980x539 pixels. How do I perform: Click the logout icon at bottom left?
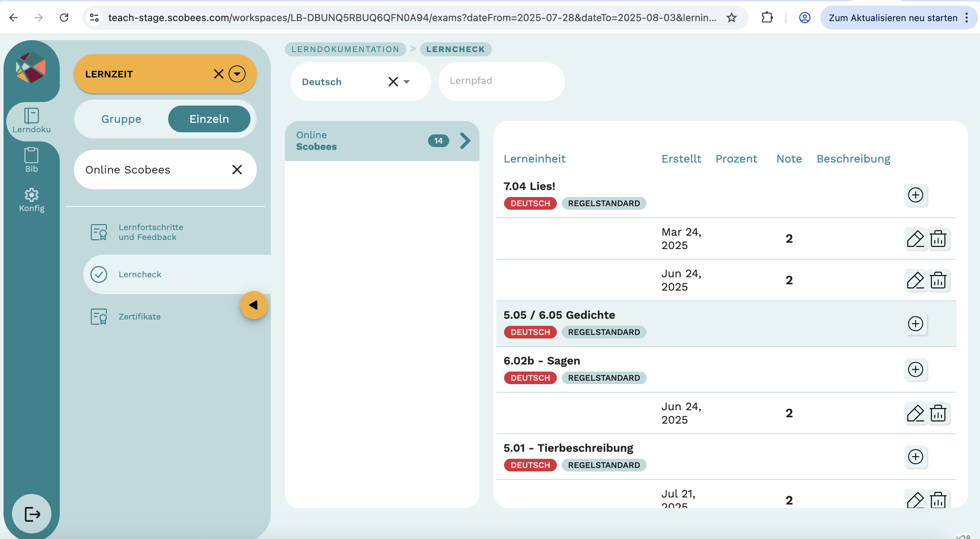click(x=32, y=514)
